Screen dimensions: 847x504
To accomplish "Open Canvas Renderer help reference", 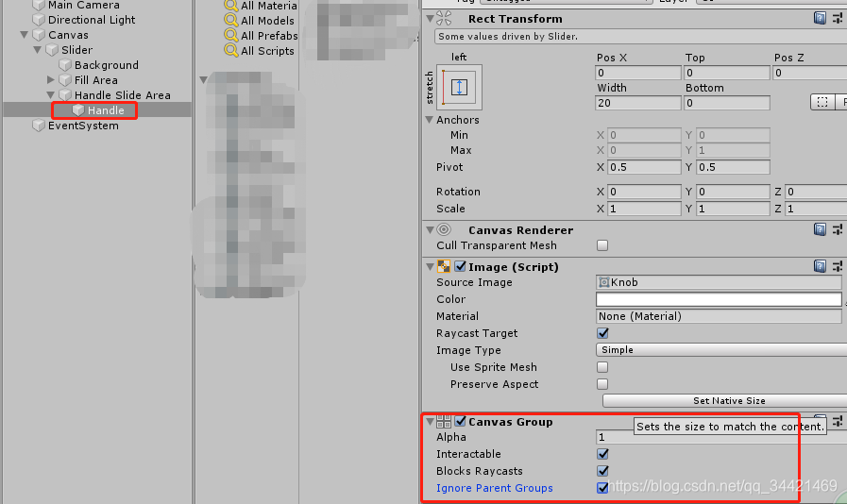I will pyautogui.click(x=820, y=229).
